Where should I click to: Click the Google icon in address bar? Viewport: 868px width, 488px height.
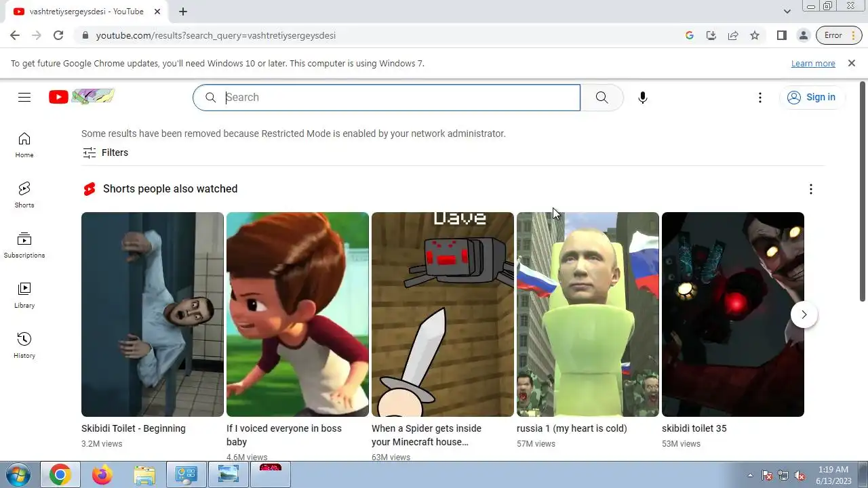tap(690, 35)
